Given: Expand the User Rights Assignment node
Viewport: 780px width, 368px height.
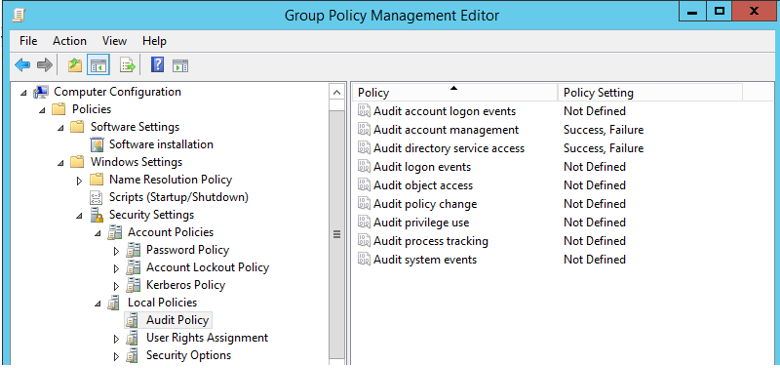Looking at the screenshot, I should click(x=117, y=339).
